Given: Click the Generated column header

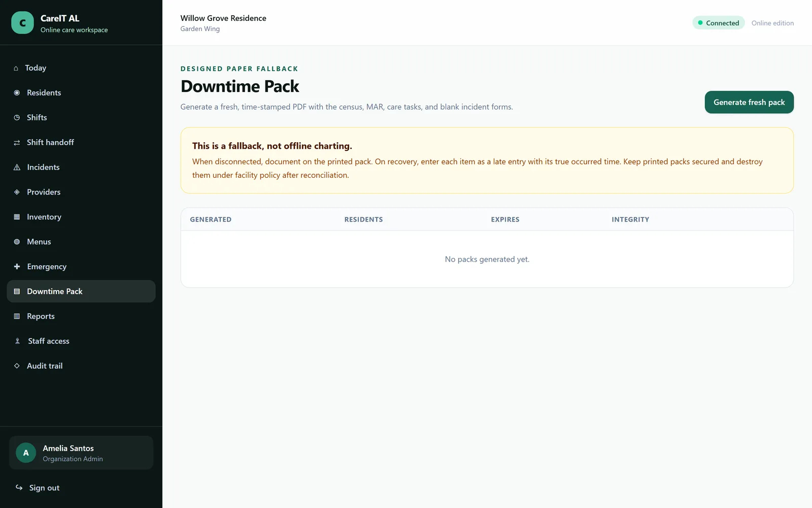Looking at the screenshot, I should click(211, 219).
